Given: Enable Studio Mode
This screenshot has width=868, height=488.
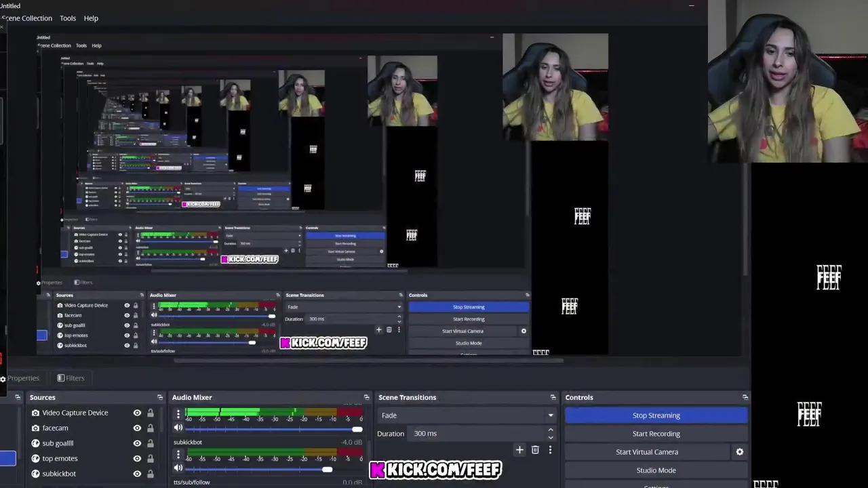Looking at the screenshot, I should pos(656,470).
